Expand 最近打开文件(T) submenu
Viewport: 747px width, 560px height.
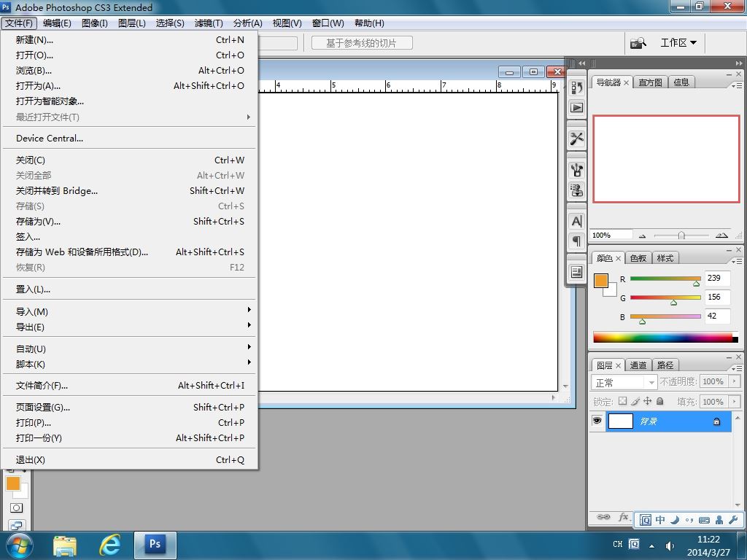click(x=129, y=117)
